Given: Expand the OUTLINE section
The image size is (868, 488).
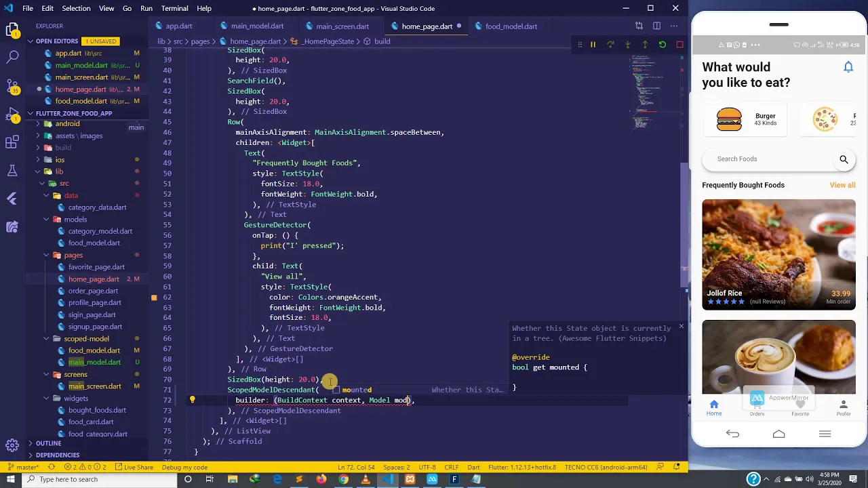Looking at the screenshot, I should tap(30, 443).
